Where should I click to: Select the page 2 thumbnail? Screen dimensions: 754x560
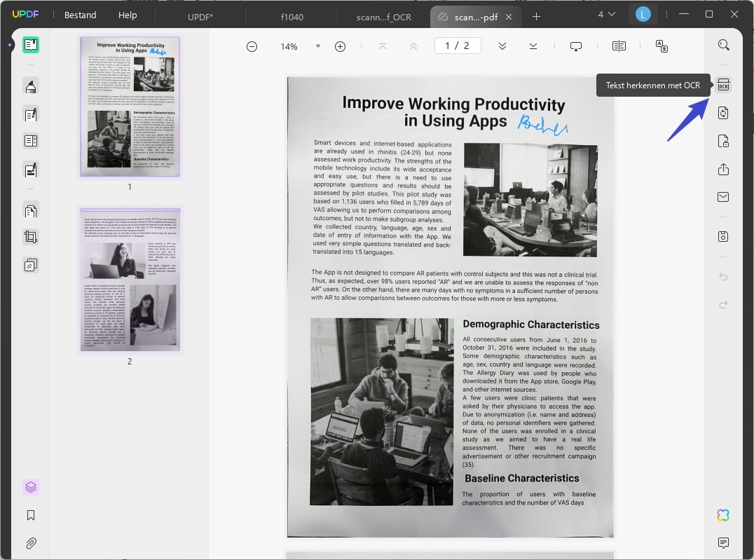130,280
